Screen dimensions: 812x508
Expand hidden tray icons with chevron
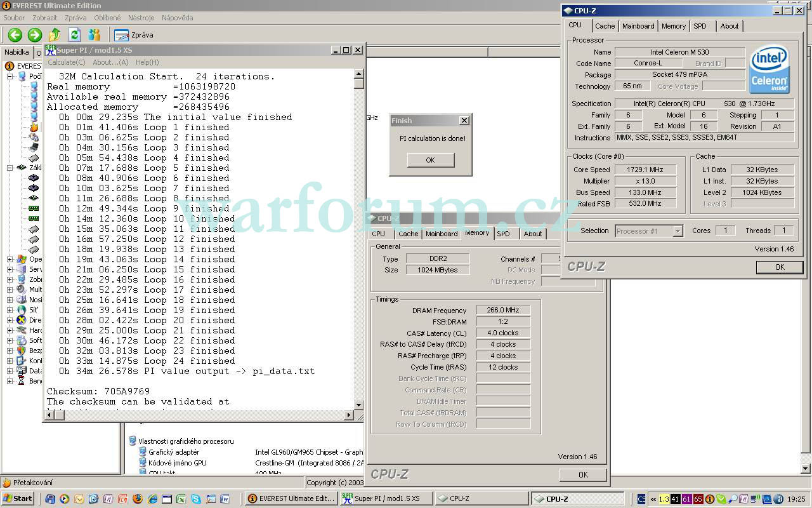[x=653, y=499]
